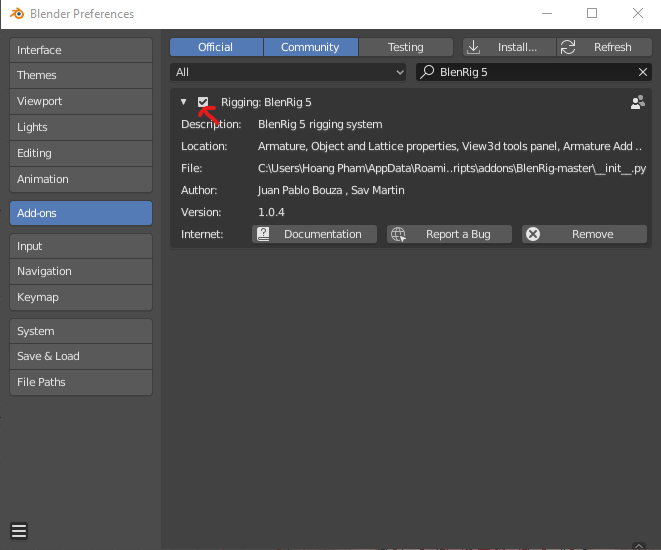Image resolution: width=661 pixels, height=550 pixels.
Task: Click the file path of BlenRig __init__.py
Action: tap(452, 168)
